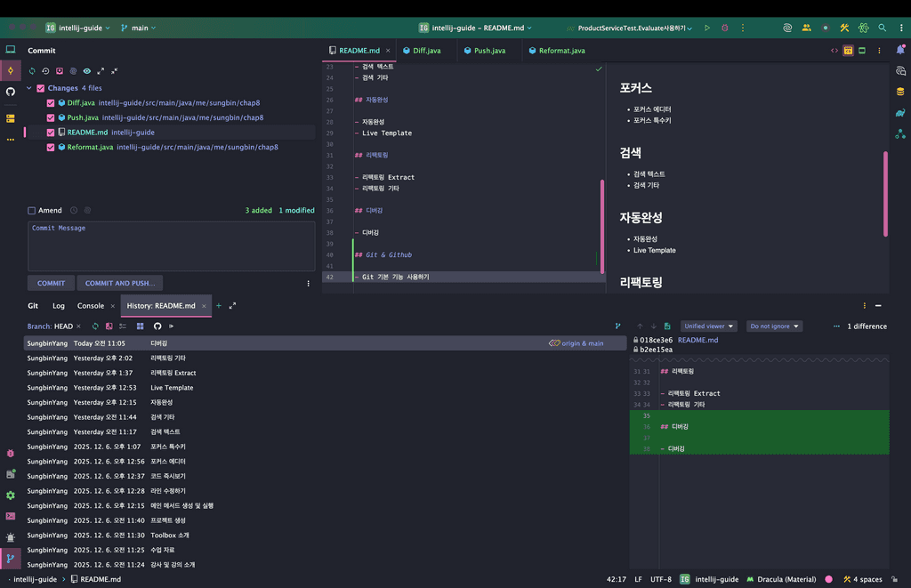Open the Database tool window
The image size is (911, 588).
coord(900,92)
